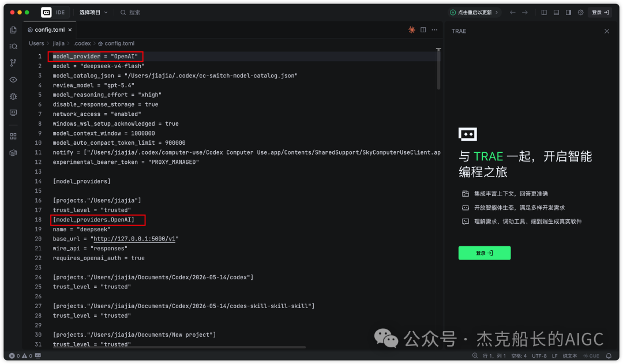
Task: Change indentation via 空格: 4
Action: 519,356
